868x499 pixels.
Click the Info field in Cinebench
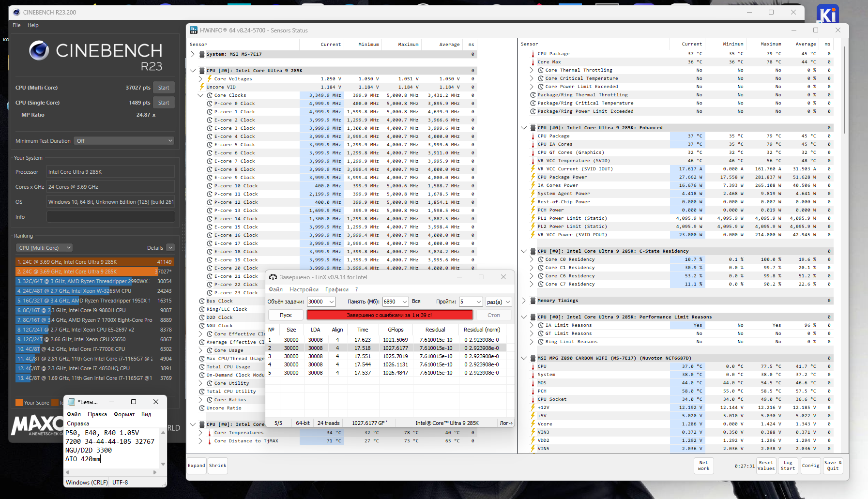click(x=110, y=217)
